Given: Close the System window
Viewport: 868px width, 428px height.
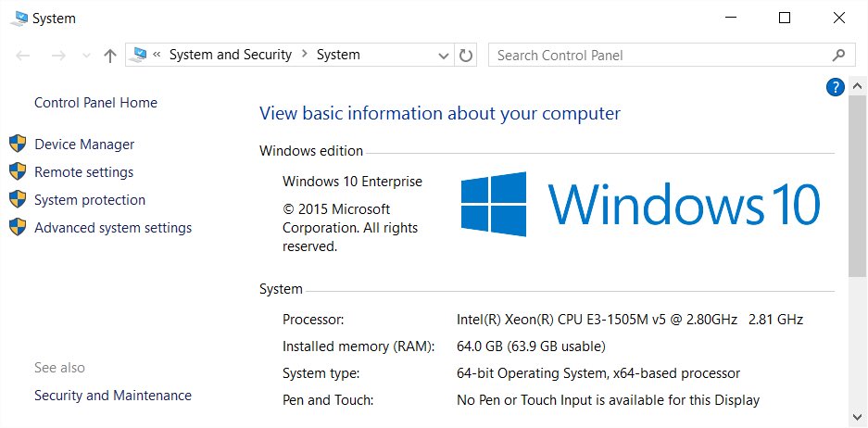Looking at the screenshot, I should coord(838,18).
